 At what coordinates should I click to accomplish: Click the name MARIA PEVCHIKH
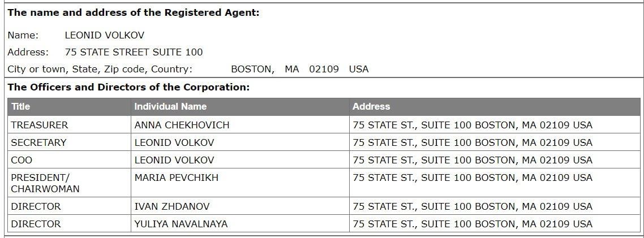click(x=177, y=178)
